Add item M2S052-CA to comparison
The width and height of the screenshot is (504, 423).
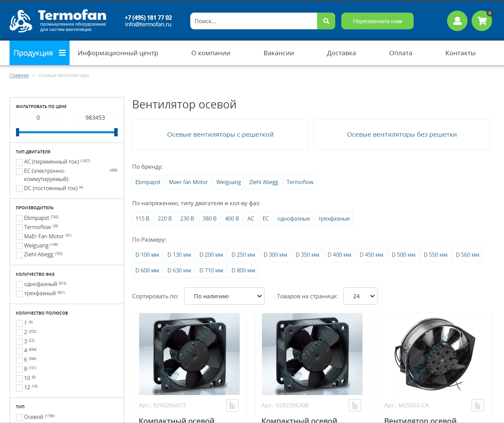tap(478, 405)
